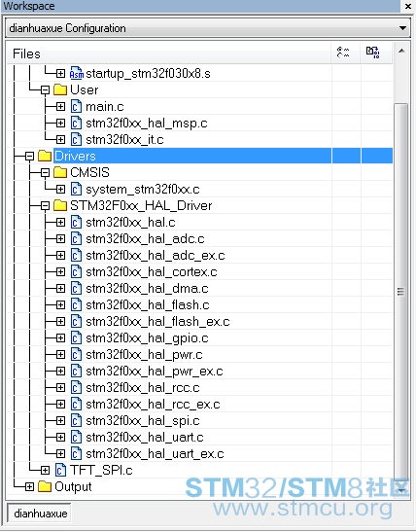The width and height of the screenshot is (416, 532).
Task: Click the C icon of stm32f0xx_hal_adc.c
Action: (76, 239)
